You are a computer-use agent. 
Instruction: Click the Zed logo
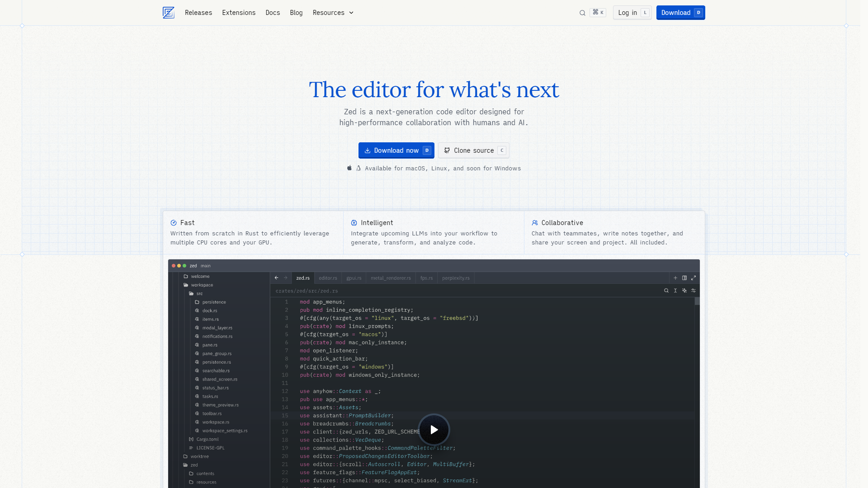(x=168, y=13)
